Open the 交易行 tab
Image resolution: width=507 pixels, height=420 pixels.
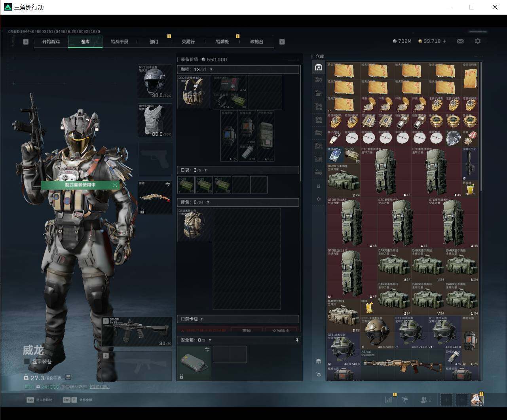click(x=188, y=42)
